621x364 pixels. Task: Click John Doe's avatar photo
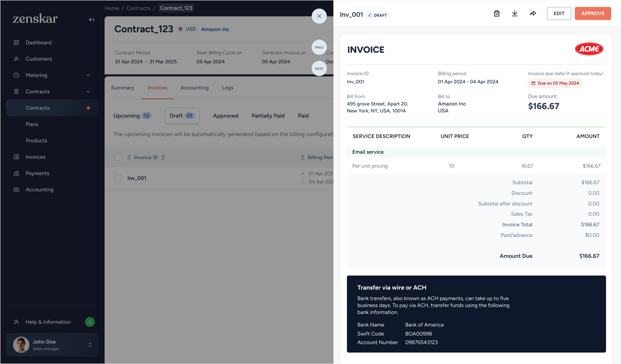tap(21, 345)
